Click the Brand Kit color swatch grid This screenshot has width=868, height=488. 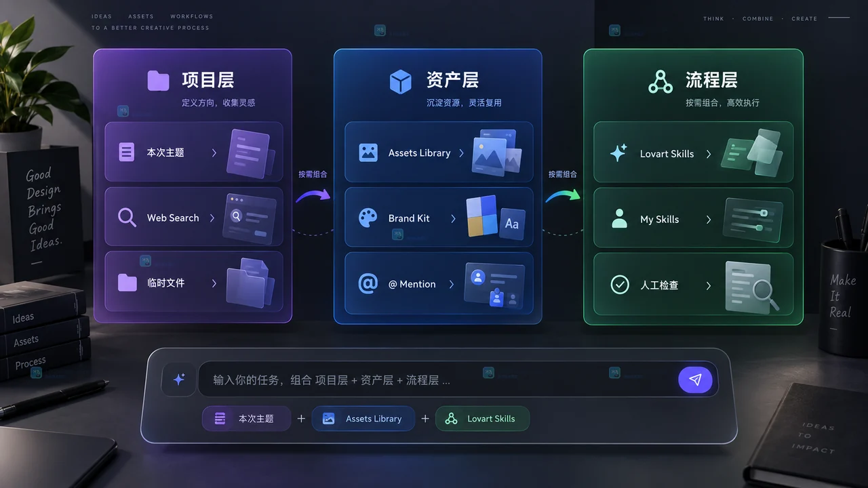point(481,217)
